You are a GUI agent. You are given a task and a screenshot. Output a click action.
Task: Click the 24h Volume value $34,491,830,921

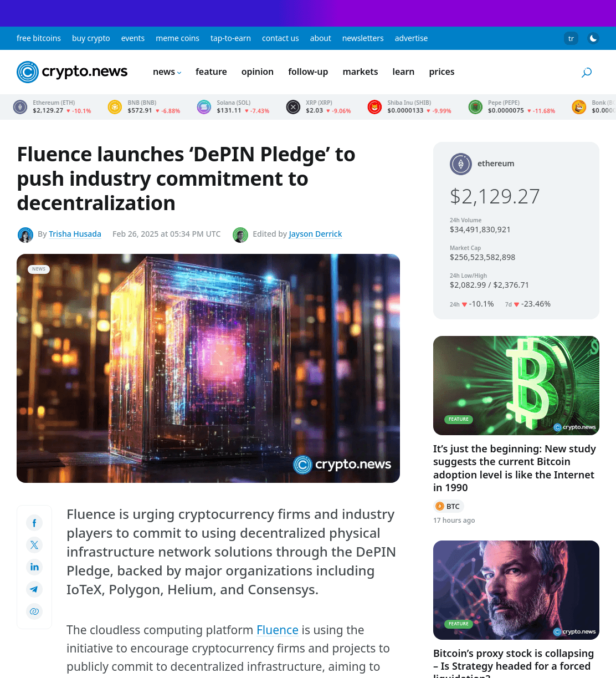pyautogui.click(x=480, y=230)
